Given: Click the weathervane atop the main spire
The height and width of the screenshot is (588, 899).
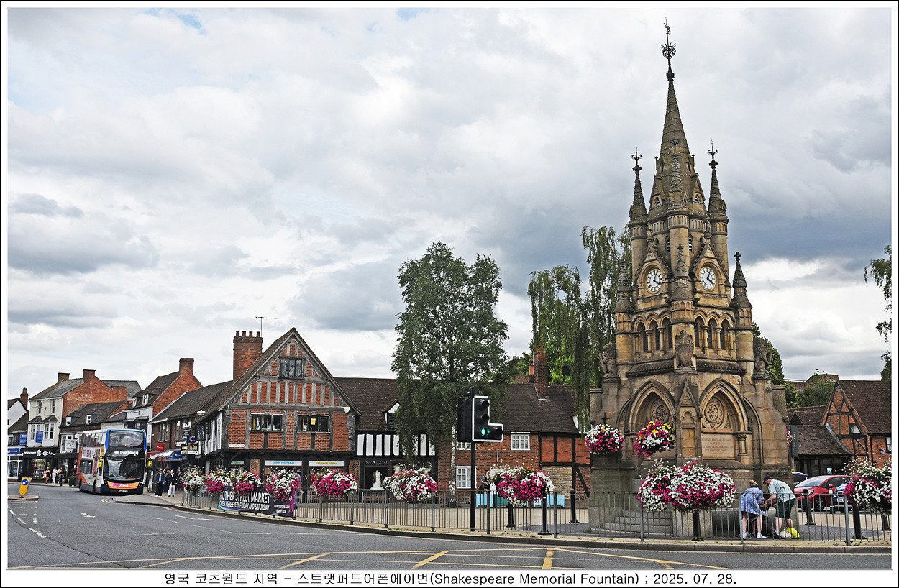Looking at the screenshot, I should pyautogui.click(x=669, y=45).
